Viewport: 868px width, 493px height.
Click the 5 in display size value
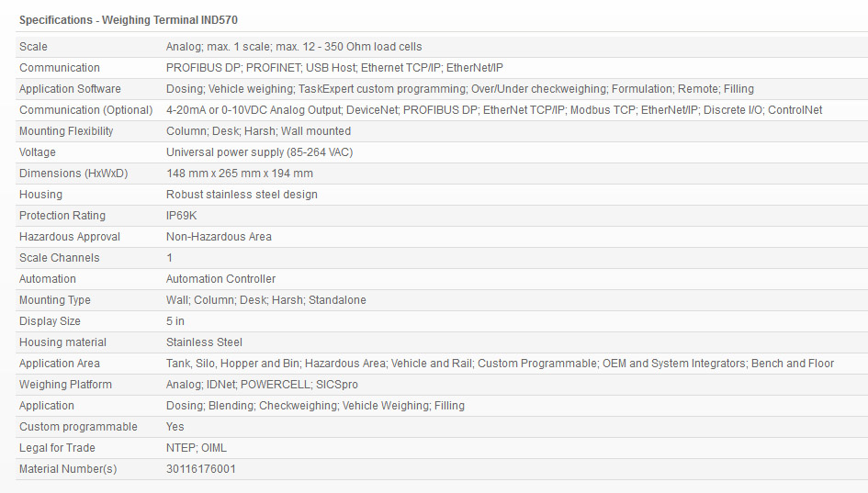click(175, 321)
